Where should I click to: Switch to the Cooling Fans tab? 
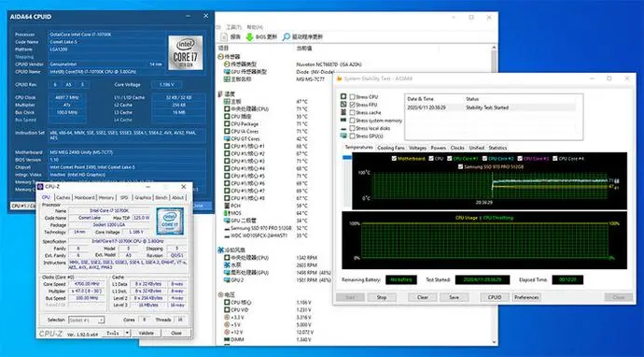pyautogui.click(x=390, y=148)
